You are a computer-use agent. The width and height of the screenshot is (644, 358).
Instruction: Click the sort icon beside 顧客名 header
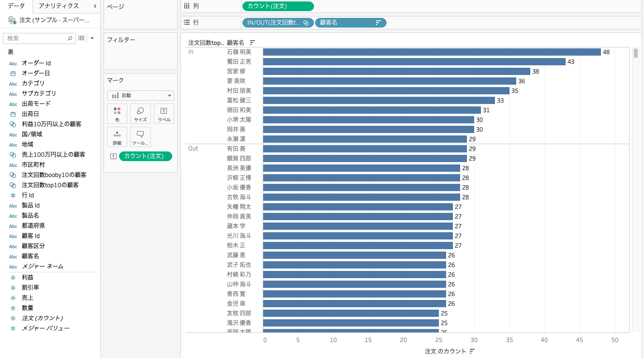pos(252,43)
